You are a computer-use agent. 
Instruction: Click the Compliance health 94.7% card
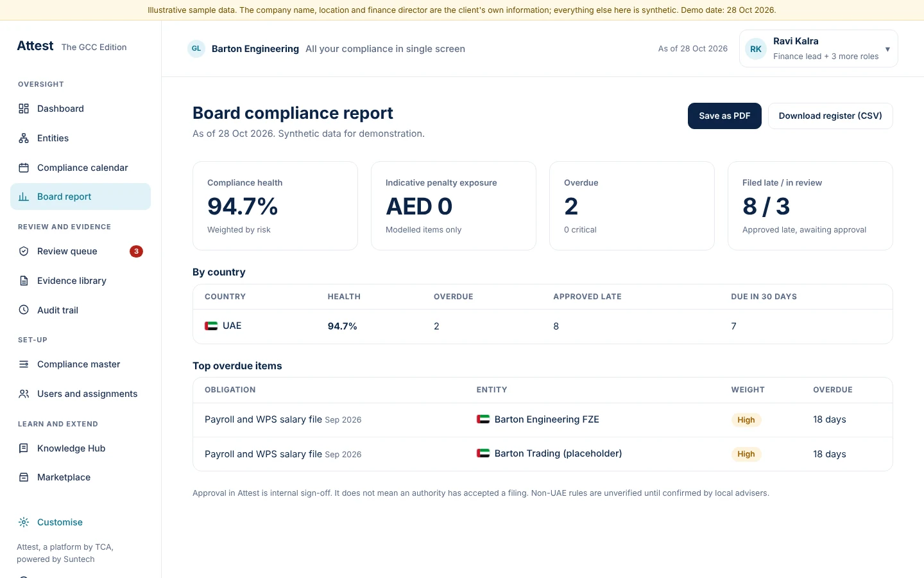coord(275,206)
